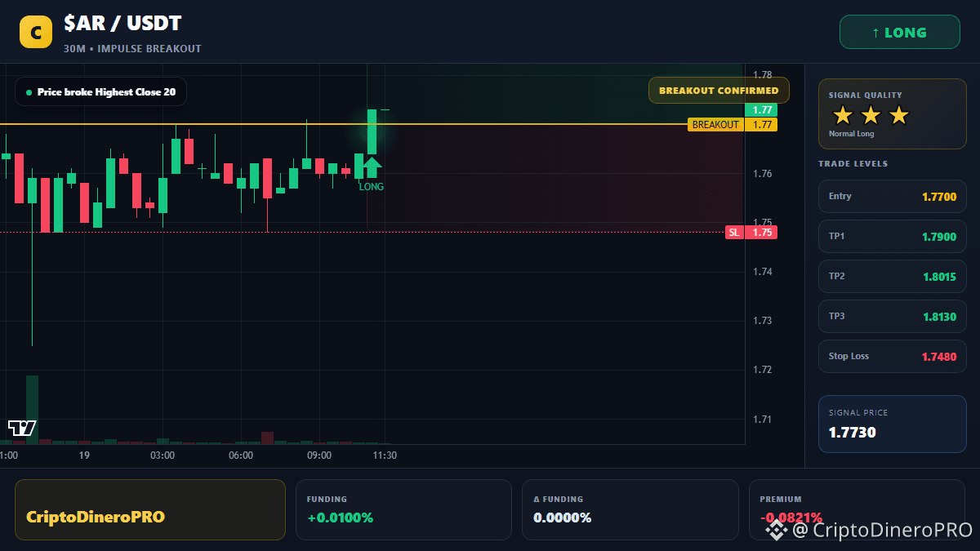Click the Premium -0.0821% card

[857, 509]
